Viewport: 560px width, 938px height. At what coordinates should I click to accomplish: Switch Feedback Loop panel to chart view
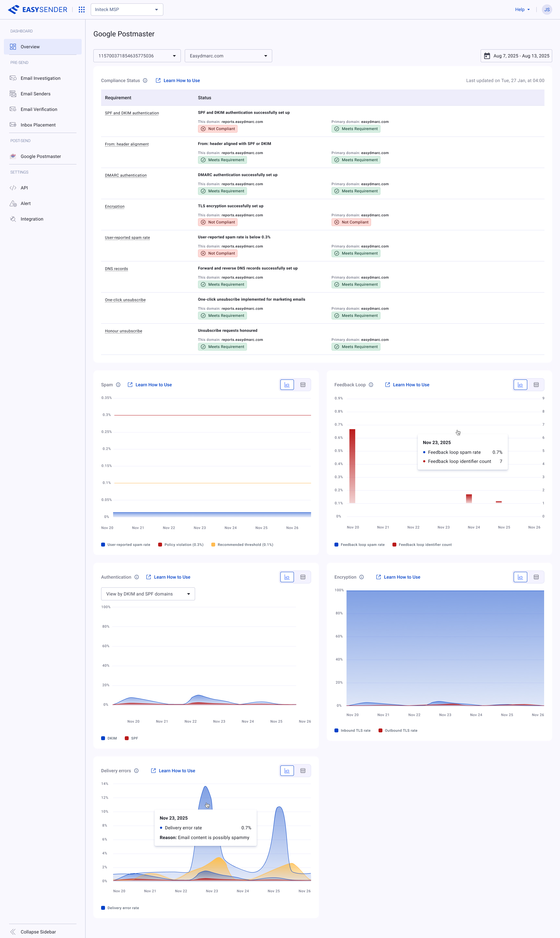pyautogui.click(x=520, y=385)
